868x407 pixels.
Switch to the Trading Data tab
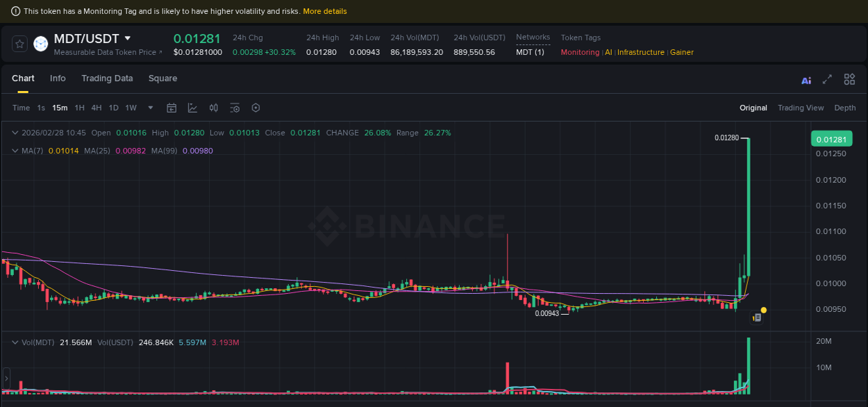107,78
